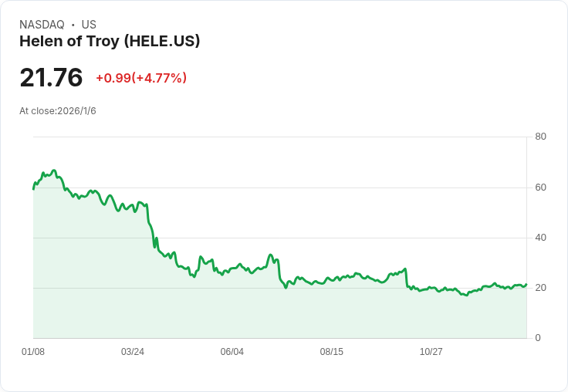Screen dimensions: 568x392
Task: Click the dot separator between NASDAQ and US
Action: coord(73,25)
